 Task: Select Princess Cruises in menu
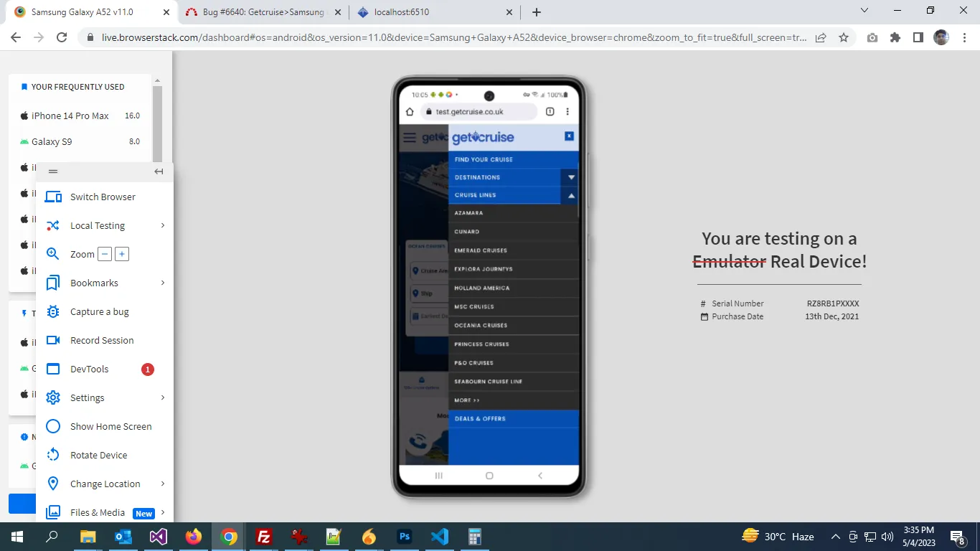[513, 344]
